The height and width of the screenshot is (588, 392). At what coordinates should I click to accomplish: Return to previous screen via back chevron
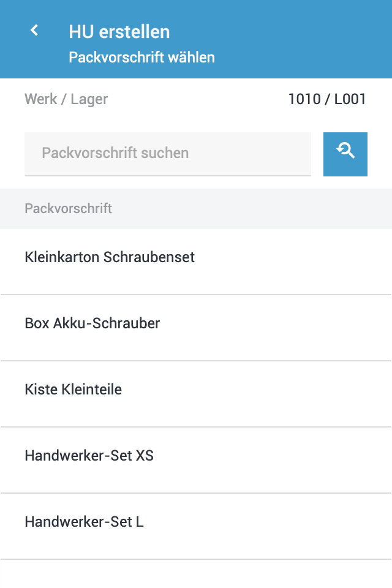(35, 31)
